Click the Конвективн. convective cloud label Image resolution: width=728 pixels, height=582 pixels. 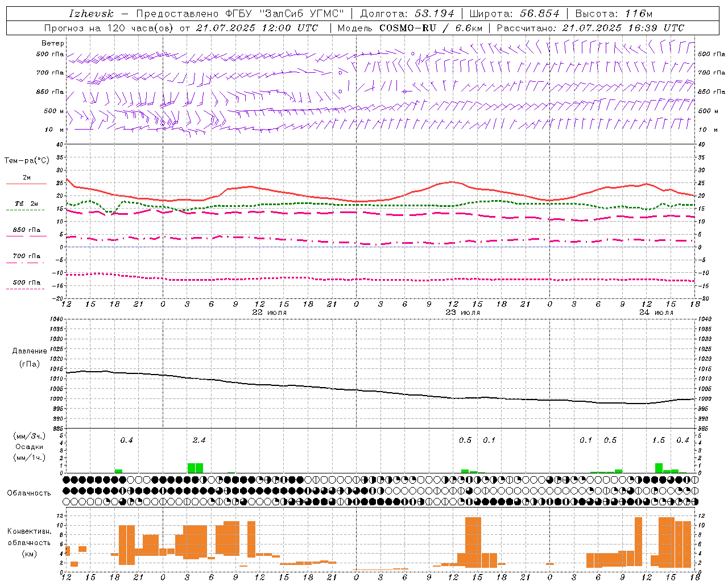[x=29, y=531]
